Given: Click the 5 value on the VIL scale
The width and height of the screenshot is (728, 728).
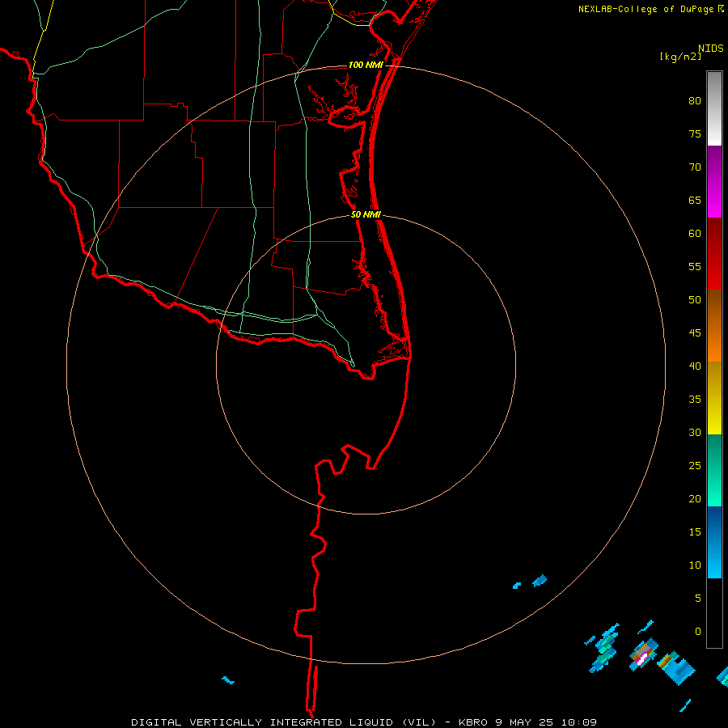Looking at the screenshot, I should 698,599.
